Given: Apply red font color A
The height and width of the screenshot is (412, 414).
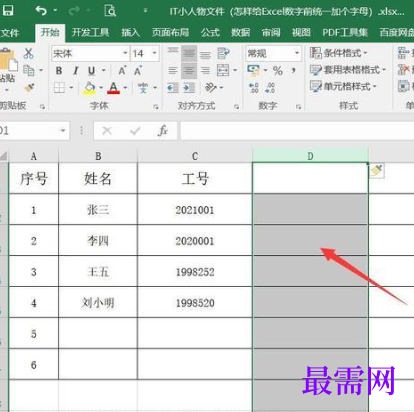Looking at the screenshot, I should [x=113, y=88].
